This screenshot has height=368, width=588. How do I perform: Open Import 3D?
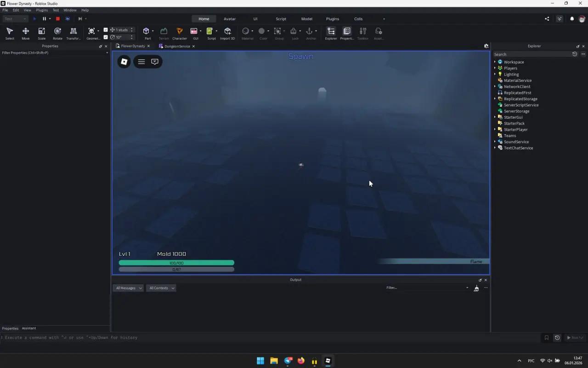[x=227, y=33]
